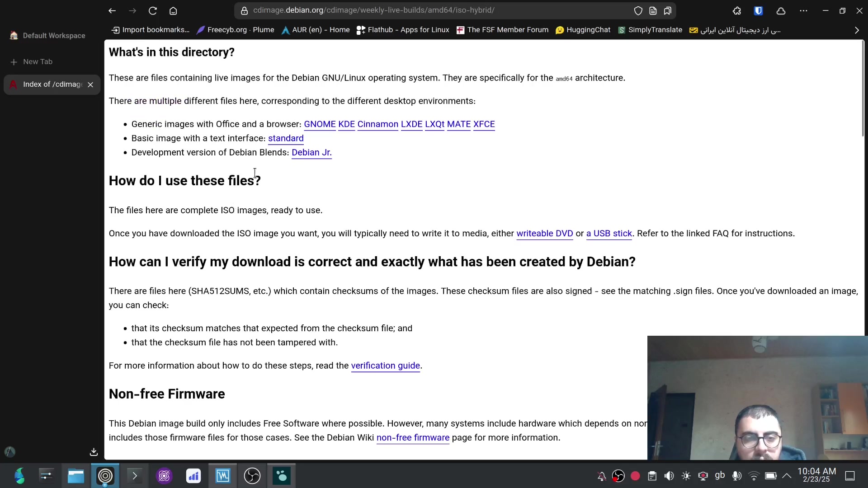Open reader view from the address bar

(653, 10)
